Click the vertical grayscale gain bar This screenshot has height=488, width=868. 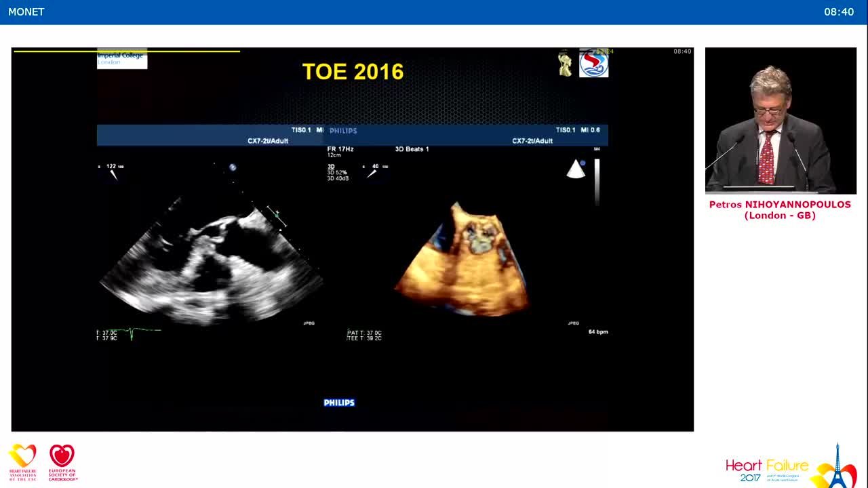pyautogui.click(x=597, y=182)
